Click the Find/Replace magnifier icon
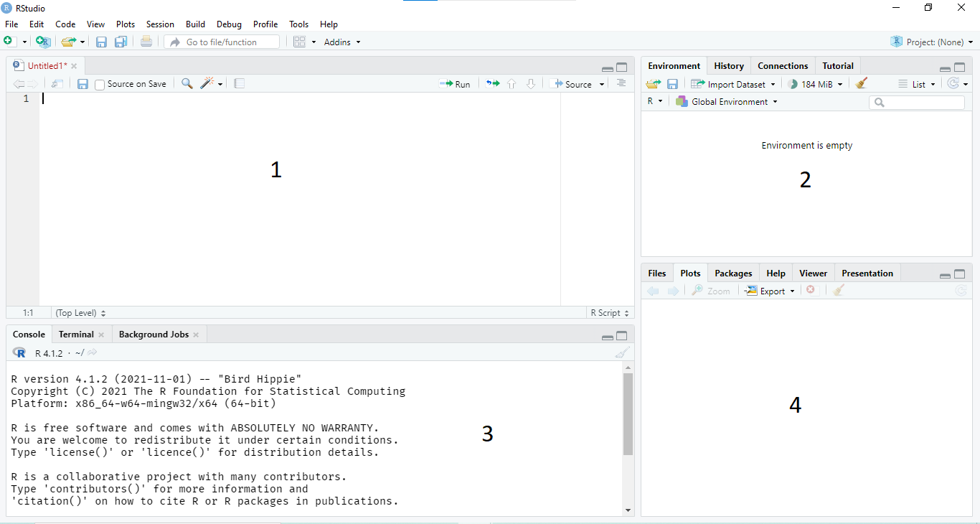980x524 pixels. pyautogui.click(x=187, y=84)
